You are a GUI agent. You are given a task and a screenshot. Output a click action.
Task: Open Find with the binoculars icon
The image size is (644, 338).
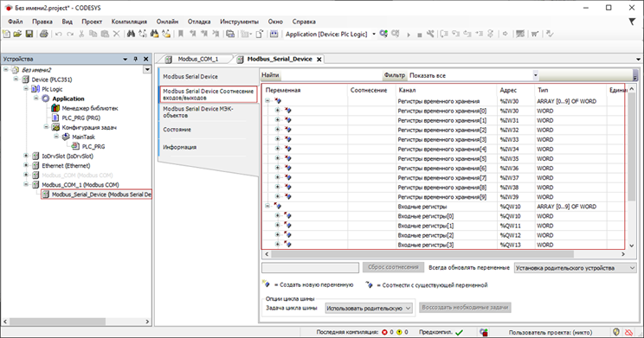(x=131, y=34)
